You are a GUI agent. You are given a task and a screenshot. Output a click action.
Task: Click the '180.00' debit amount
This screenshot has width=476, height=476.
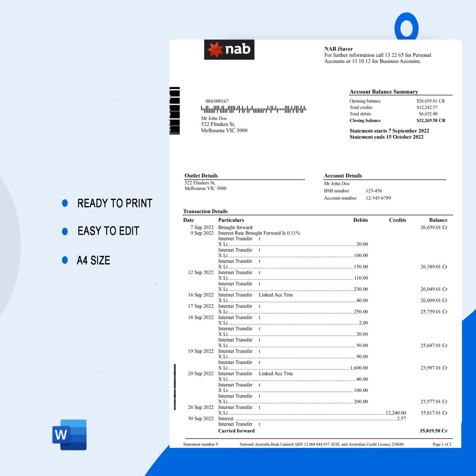361,391
